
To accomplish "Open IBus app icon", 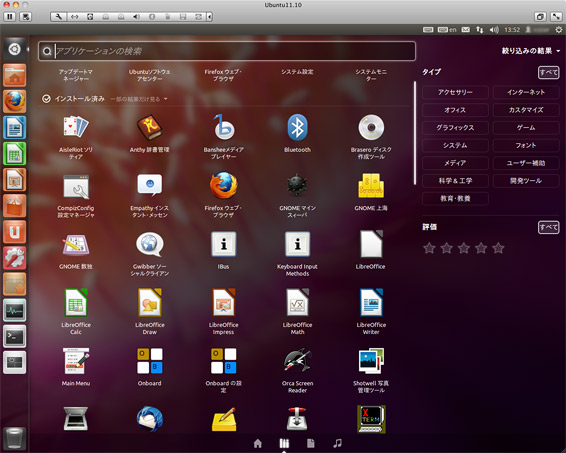I will coord(223,244).
